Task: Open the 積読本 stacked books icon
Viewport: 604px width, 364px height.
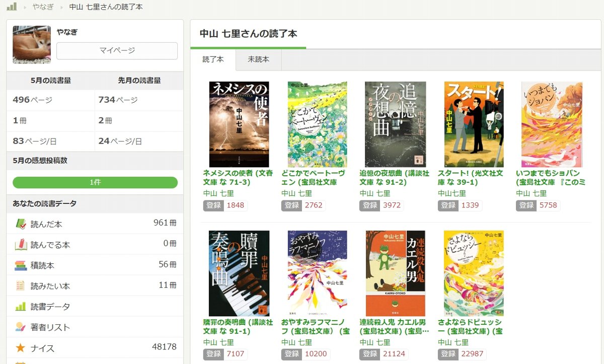Action: 21,265
